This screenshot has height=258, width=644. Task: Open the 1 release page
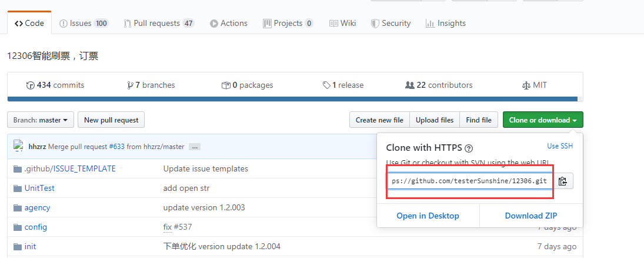(x=343, y=85)
